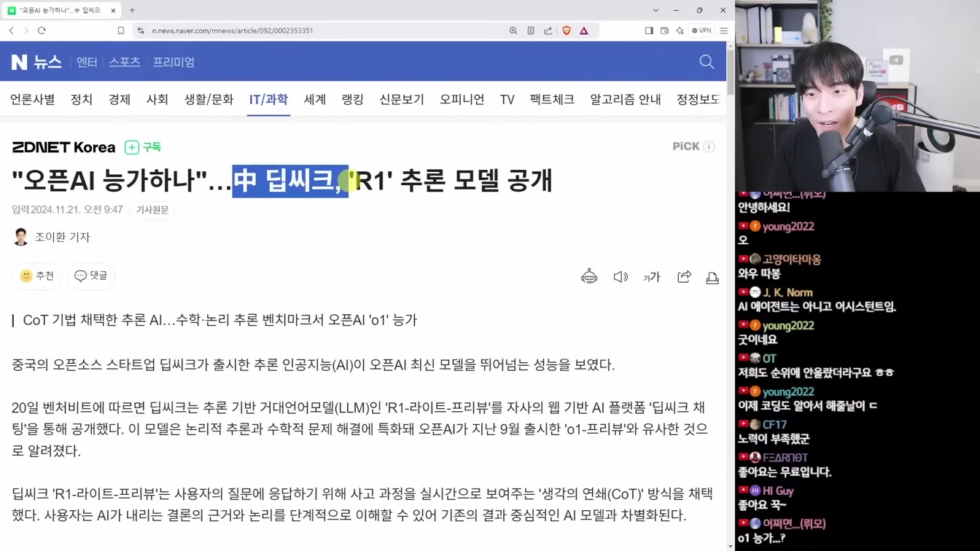980x551 pixels.
Task: Open the 스포츠 section
Action: pos(125,62)
